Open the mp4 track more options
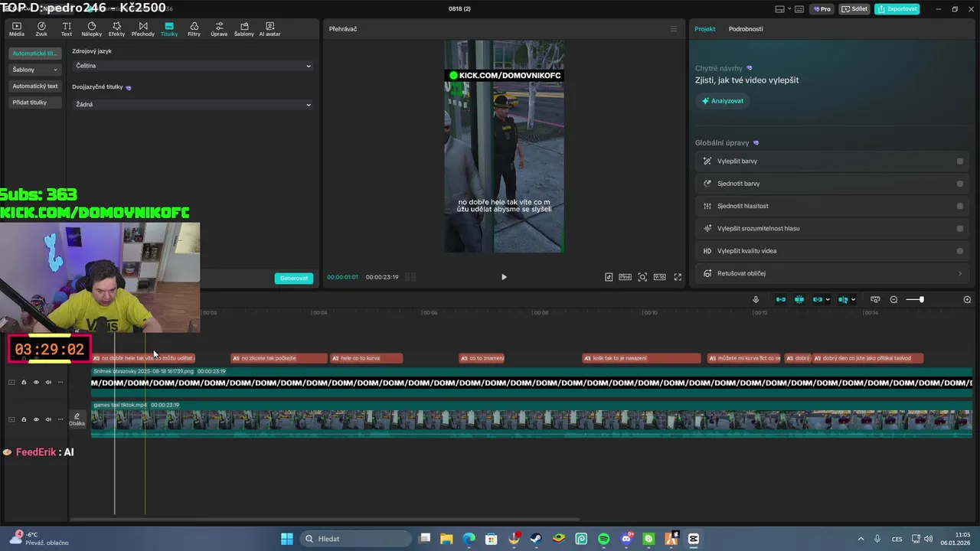980x551 pixels. tap(60, 419)
